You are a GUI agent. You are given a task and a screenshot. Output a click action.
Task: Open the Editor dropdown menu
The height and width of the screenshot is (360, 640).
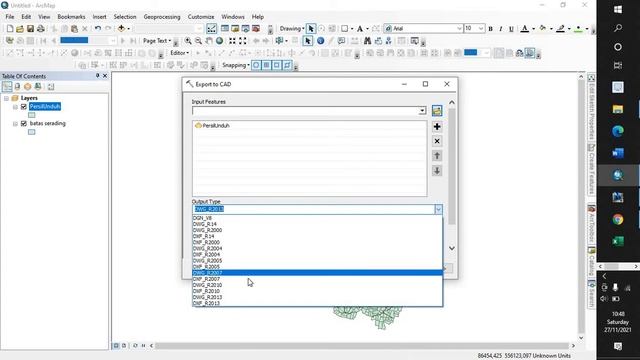180,53
